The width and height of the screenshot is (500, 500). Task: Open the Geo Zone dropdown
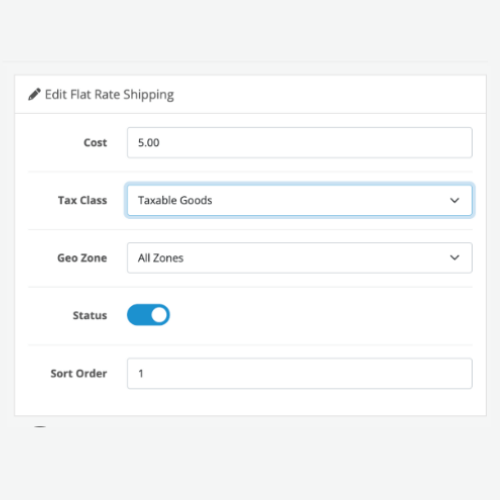[299, 258]
